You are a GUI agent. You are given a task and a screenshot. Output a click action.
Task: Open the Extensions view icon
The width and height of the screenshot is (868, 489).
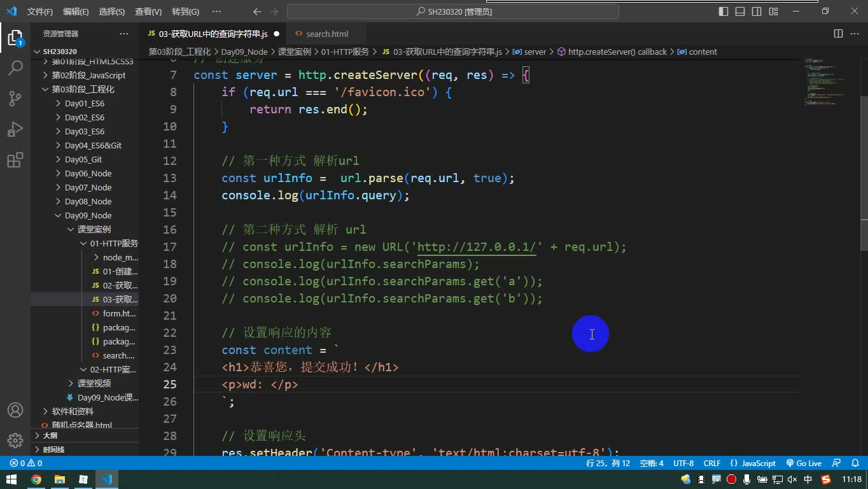tap(15, 160)
